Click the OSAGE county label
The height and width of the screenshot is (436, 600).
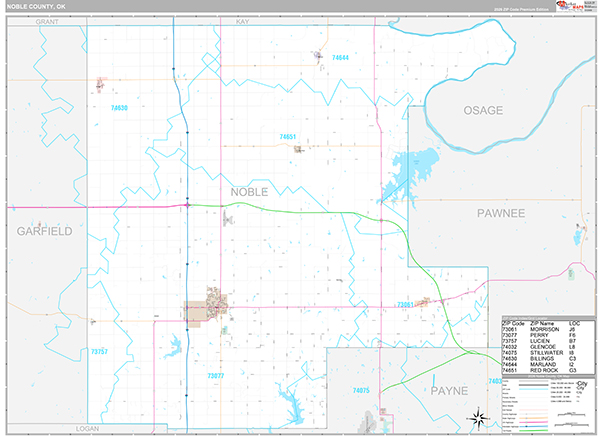point(483,111)
